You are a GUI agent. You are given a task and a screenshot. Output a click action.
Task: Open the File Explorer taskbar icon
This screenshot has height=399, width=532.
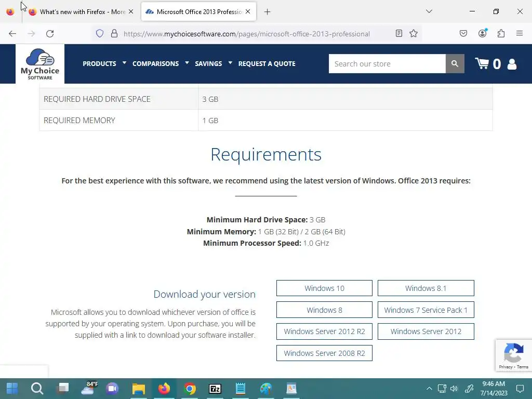(x=138, y=389)
